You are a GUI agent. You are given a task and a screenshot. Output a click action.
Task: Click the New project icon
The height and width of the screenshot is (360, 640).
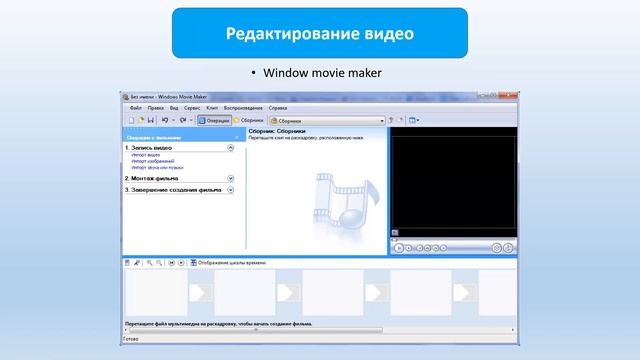pyautogui.click(x=131, y=120)
